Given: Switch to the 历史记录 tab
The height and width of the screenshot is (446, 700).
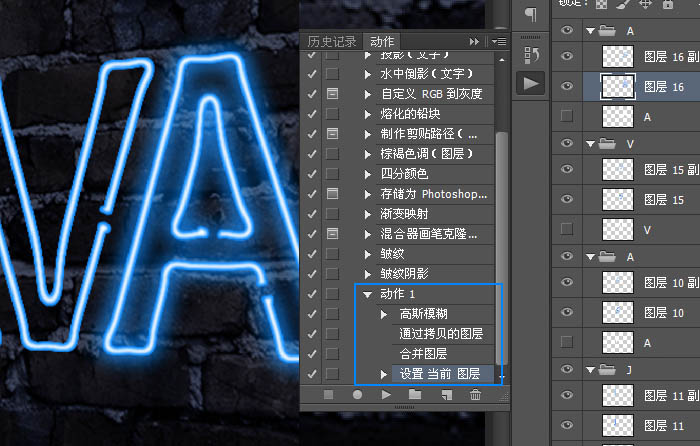Looking at the screenshot, I should point(332,41).
